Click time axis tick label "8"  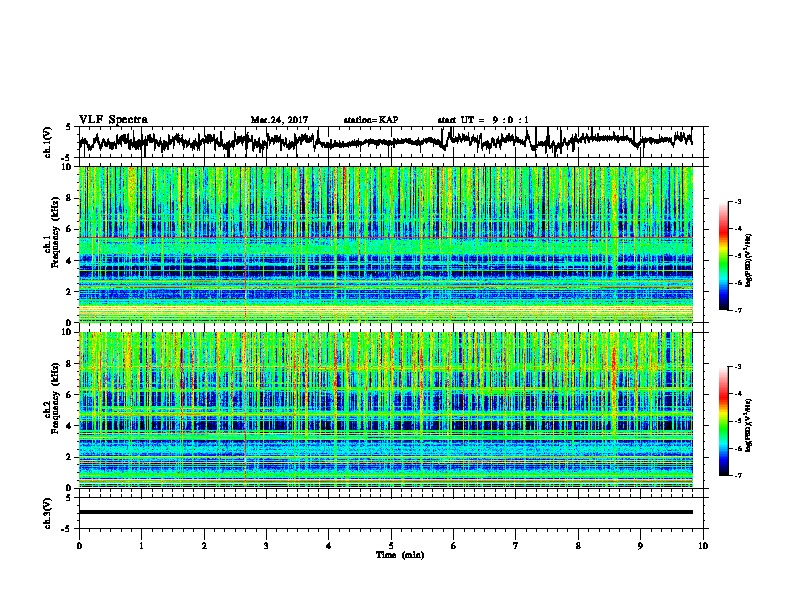coord(578,546)
